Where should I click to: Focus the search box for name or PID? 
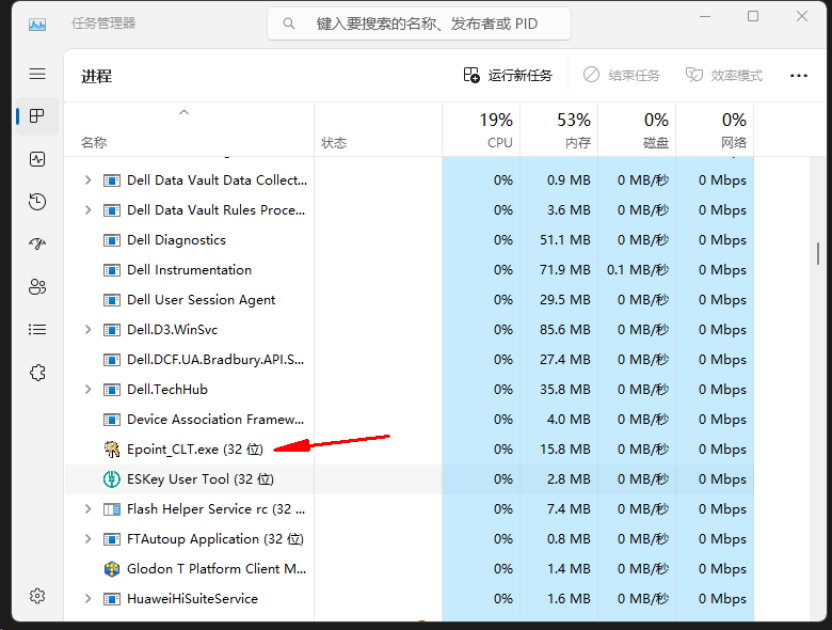click(419, 24)
